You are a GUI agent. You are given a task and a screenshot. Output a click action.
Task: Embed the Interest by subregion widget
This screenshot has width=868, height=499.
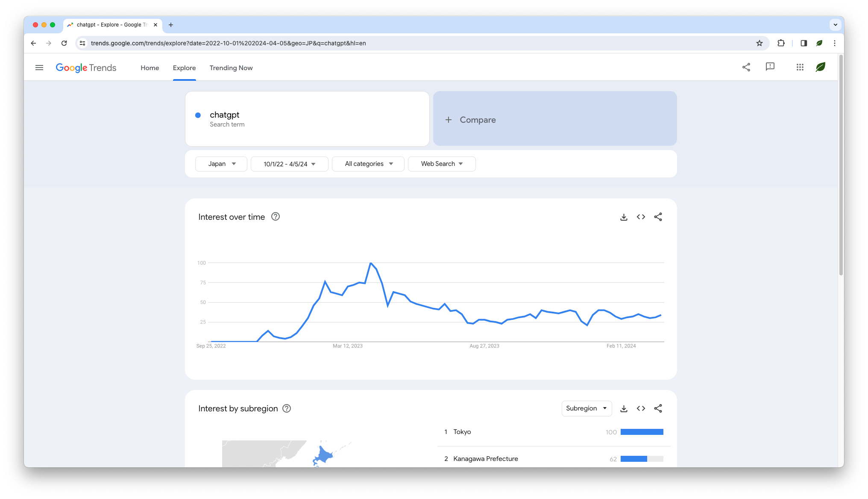click(x=641, y=409)
